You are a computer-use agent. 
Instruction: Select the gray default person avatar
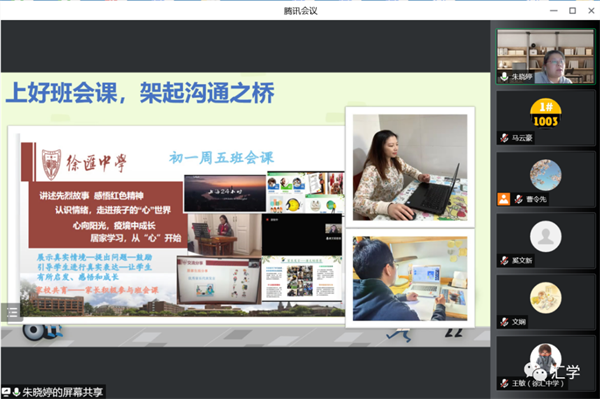546,236
